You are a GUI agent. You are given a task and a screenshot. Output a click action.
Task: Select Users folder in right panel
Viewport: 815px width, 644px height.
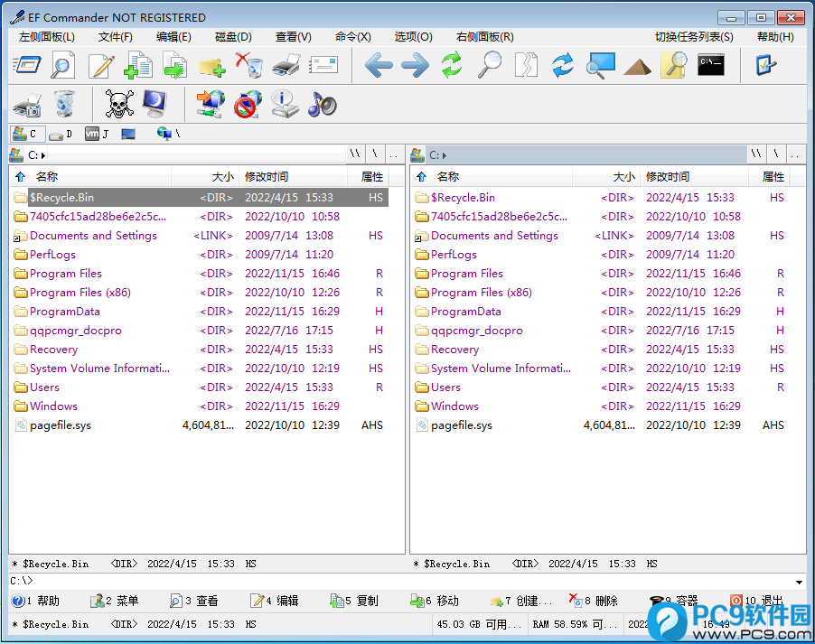click(x=602, y=387)
